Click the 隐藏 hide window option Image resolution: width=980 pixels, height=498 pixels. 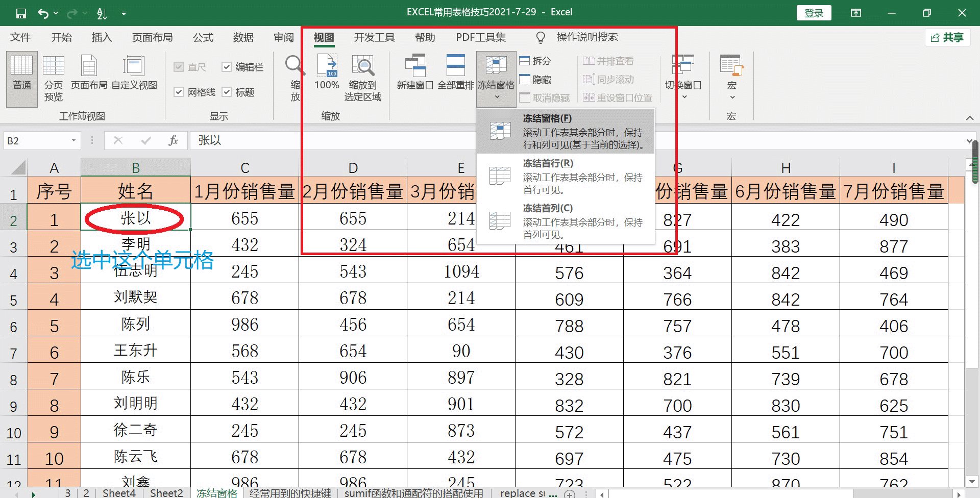535,80
